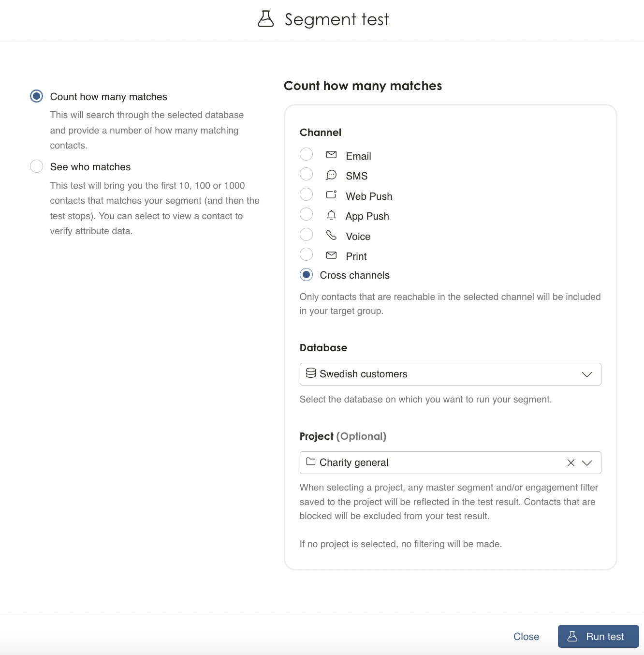Click the SMS speech bubble icon
Viewport: 644px width, 655px height.
(331, 175)
